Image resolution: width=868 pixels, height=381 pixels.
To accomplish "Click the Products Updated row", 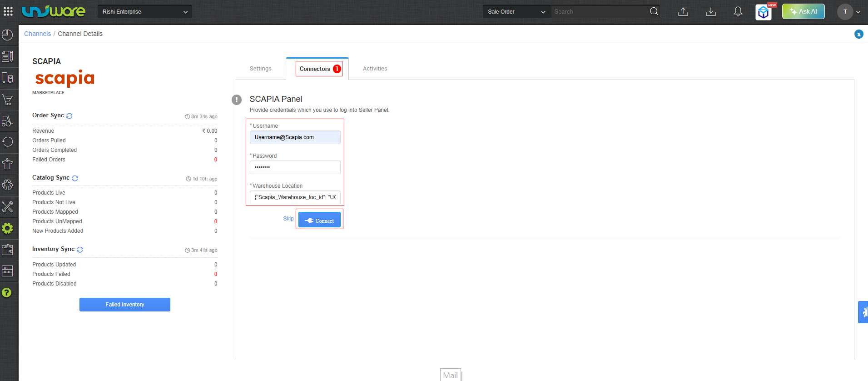I will tap(125, 265).
